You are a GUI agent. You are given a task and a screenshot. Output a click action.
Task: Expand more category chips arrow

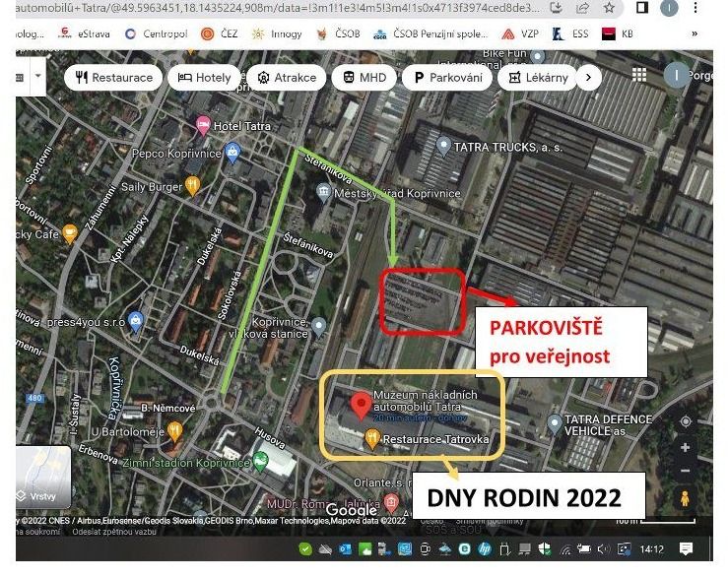coord(588,78)
